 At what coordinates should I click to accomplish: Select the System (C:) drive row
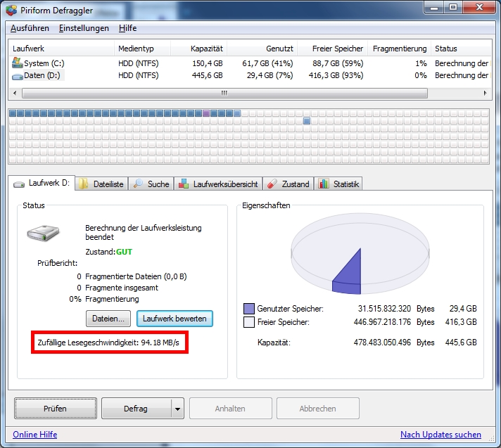(250, 63)
